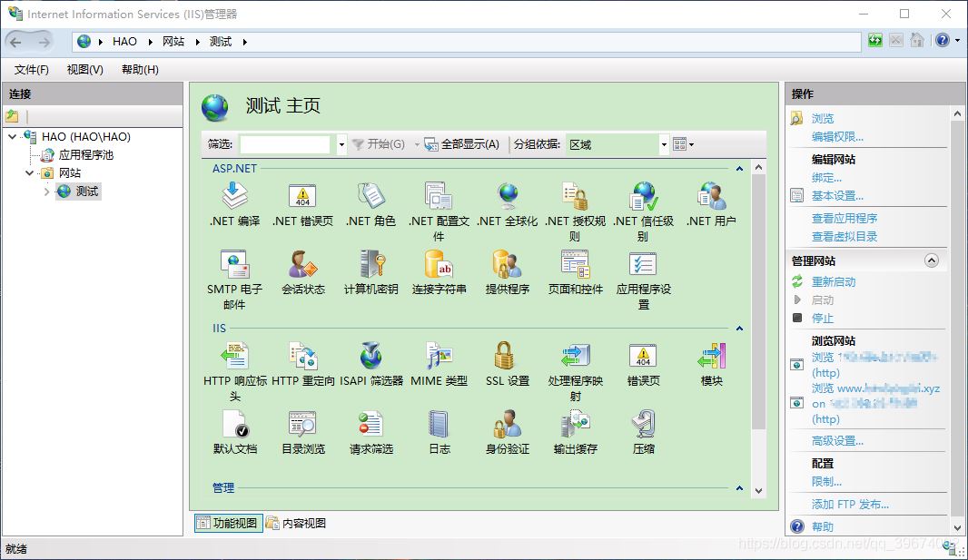Open the 处理程序映射 feature
The width and height of the screenshot is (968, 560).
576,371
